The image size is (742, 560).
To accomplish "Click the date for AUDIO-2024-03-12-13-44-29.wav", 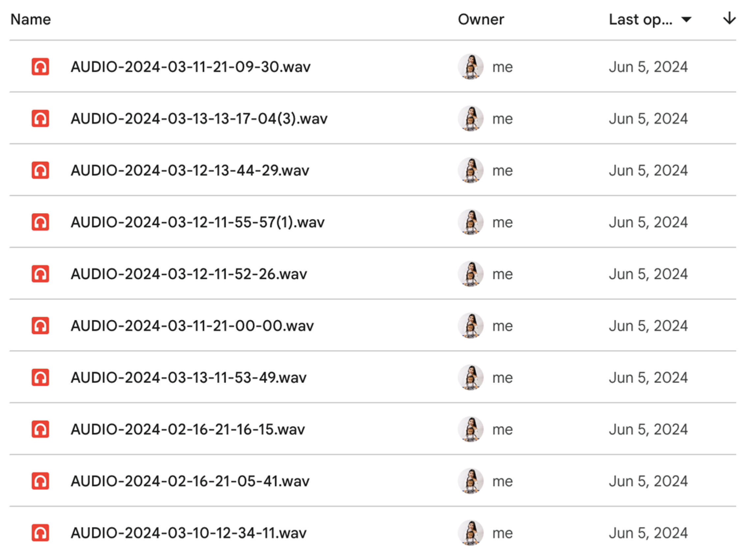I will (648, 170).
